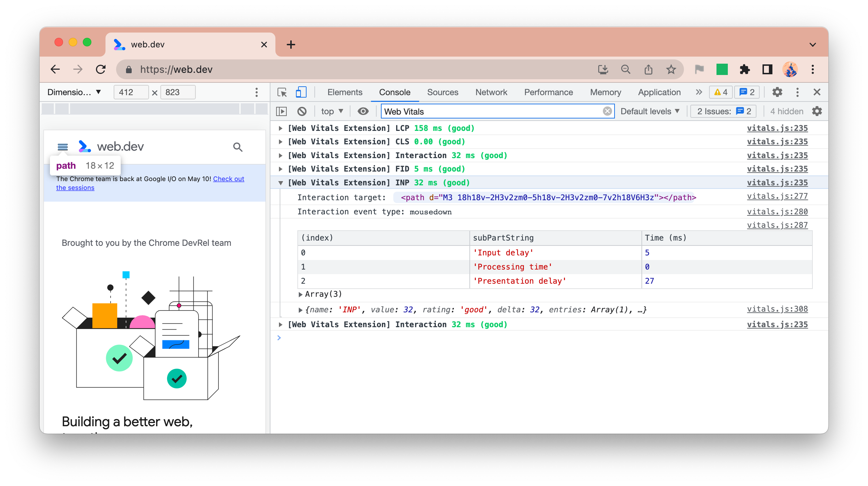The image size is (868, 486).
Task: Click the clear console icon
Action: [303, 111]
